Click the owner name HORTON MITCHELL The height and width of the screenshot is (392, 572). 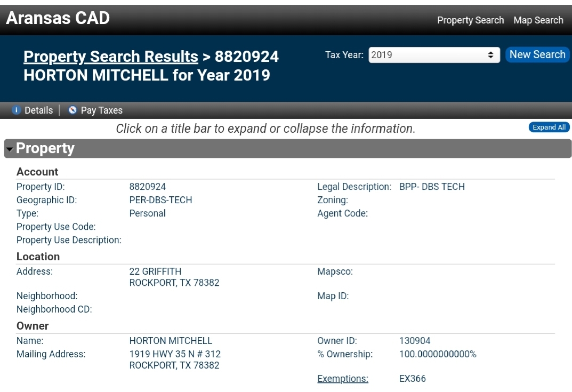[171, 341]
